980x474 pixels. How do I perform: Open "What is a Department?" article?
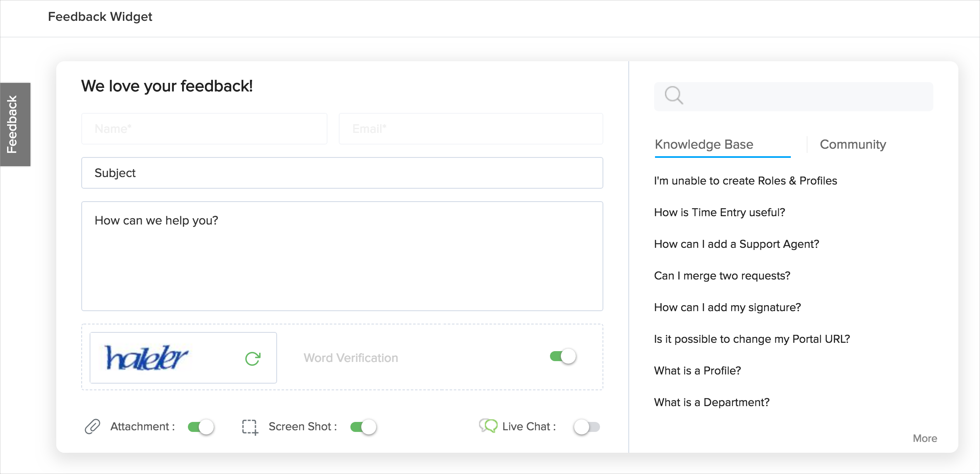(711, 402)
